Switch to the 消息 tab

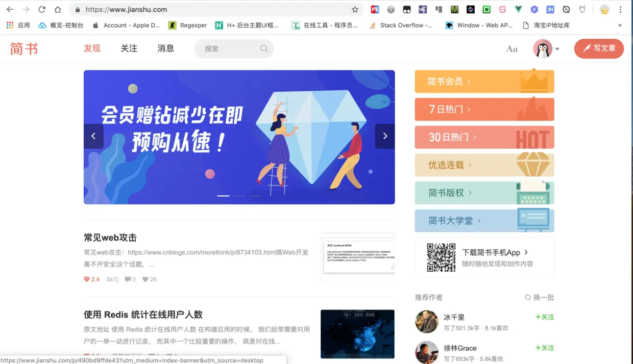tap(165, 48)
